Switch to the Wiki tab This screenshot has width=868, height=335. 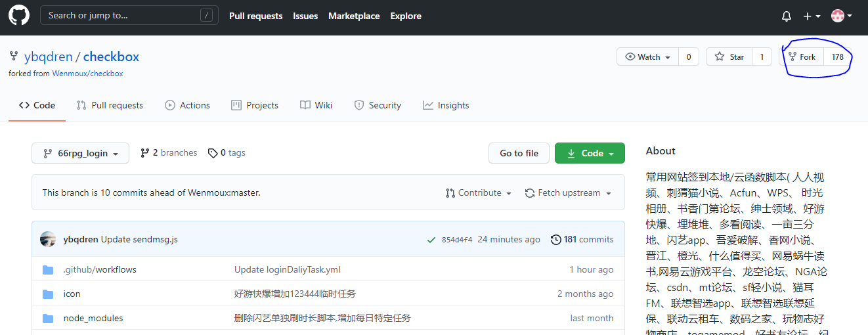316,105
